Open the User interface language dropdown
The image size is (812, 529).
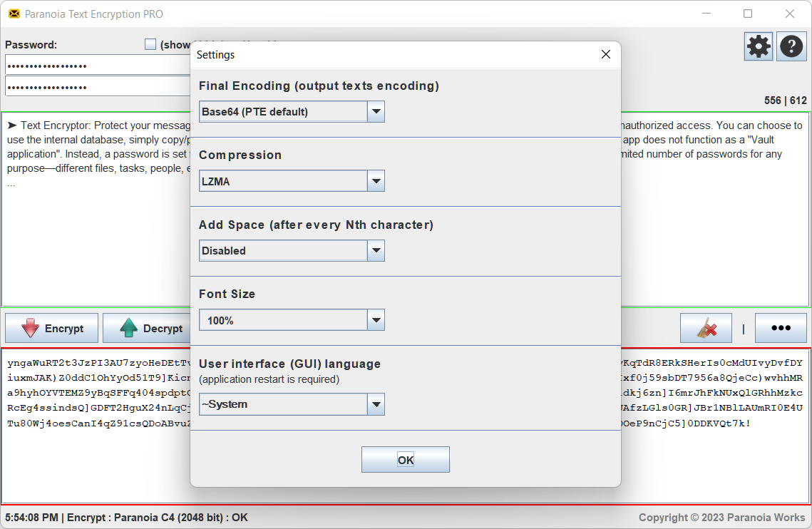pyautogui.click(x=376, y=404)
